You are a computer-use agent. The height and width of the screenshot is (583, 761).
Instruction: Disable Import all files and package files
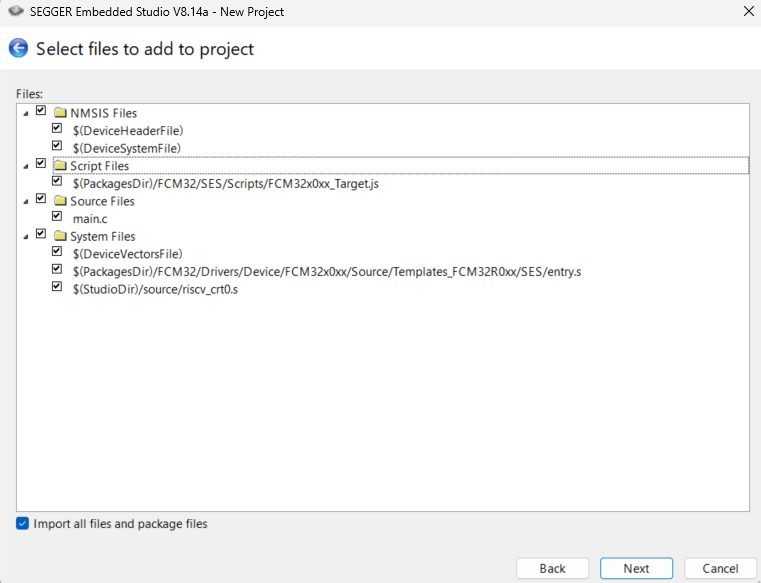pyautogui.click(x=23, y=523)
